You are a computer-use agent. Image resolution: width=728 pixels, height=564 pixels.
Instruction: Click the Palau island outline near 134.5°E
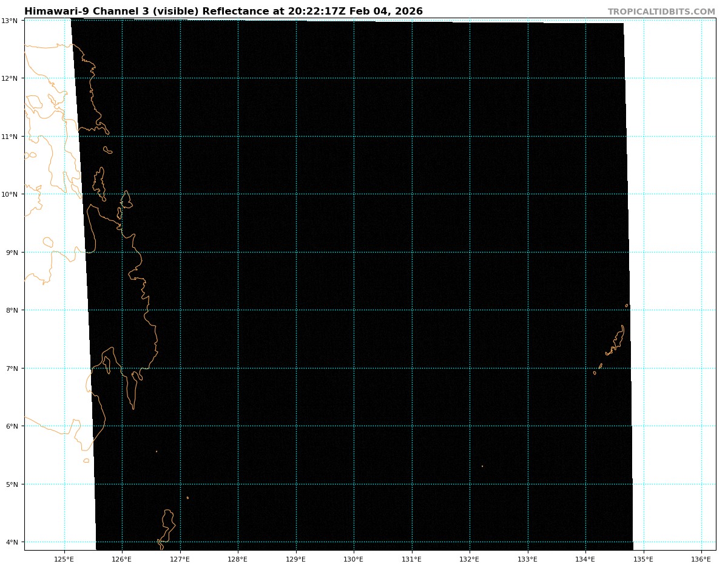[x=618, y=341]
